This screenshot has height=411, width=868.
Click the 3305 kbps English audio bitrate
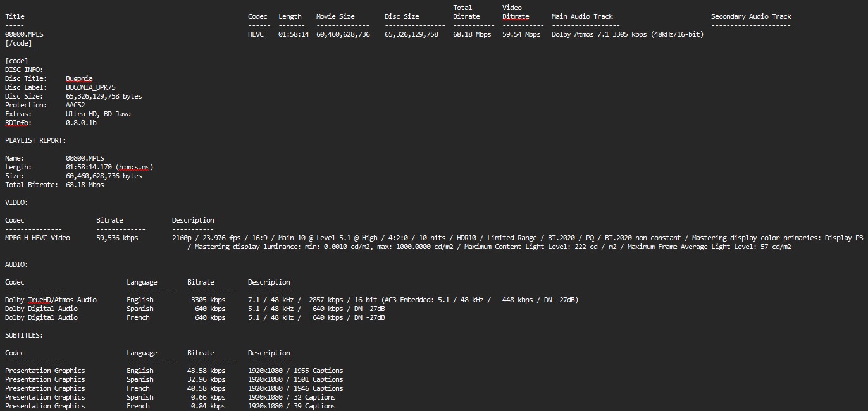[208, 300]
